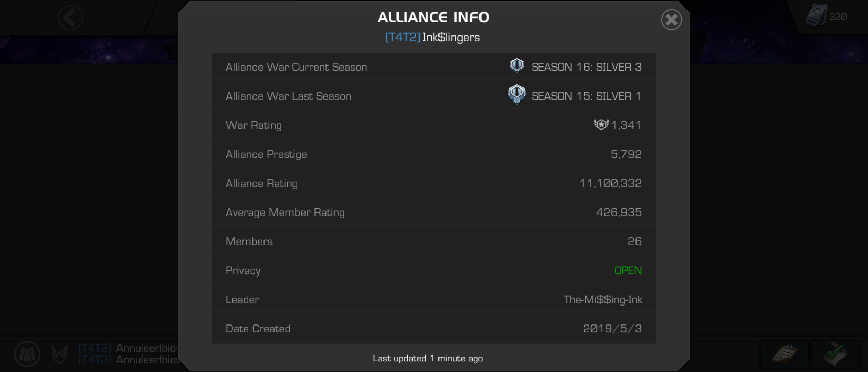The width and height of the screenshot is (868, 372).
Task: Tap the ticket currency icon showing 320
Action: click(x=816, y=15)
